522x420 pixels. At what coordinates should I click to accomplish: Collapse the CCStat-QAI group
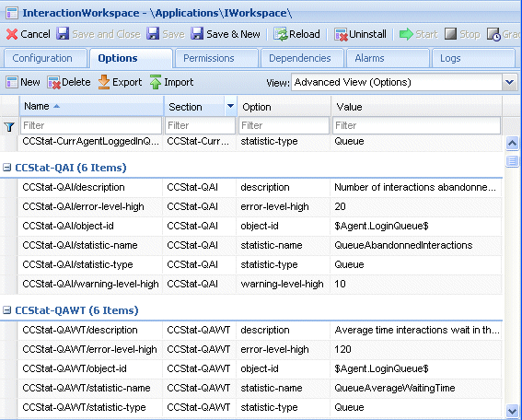7,168
